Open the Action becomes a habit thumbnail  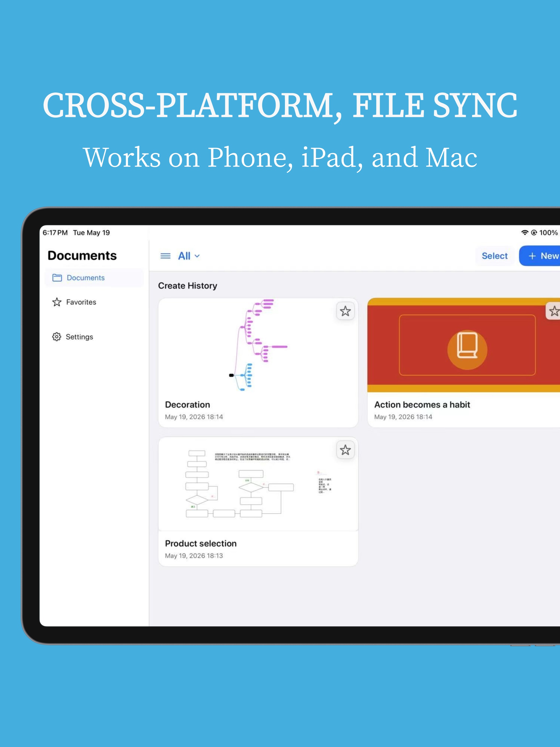pyautogui.click(x=464, y=345)
